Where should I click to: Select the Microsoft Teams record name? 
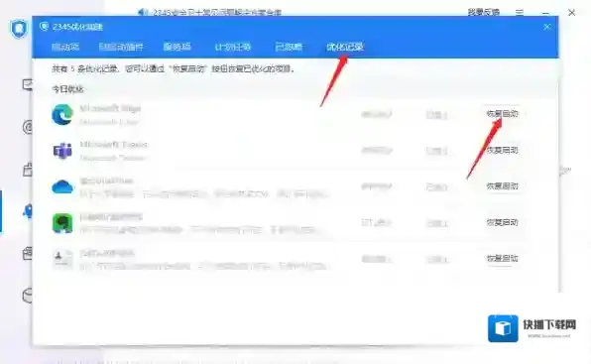pos(113,145)
